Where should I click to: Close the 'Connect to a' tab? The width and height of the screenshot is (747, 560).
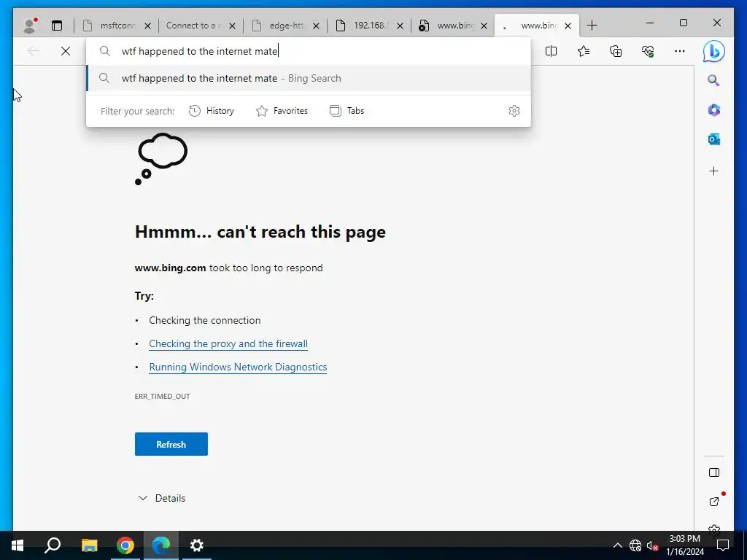232,26
